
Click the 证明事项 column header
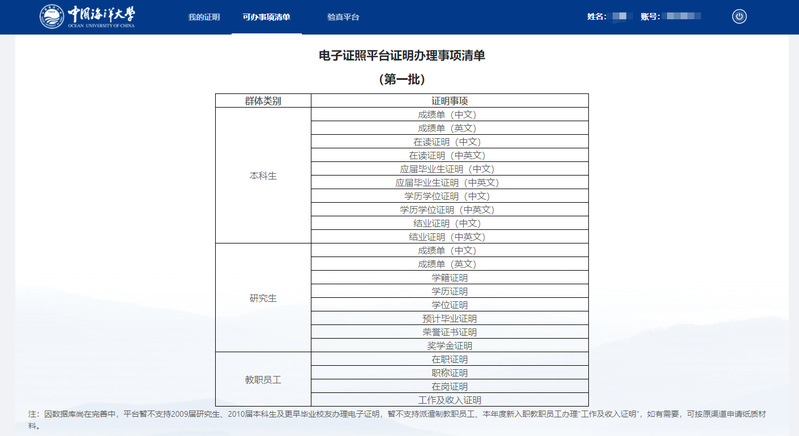coord(449,101)
